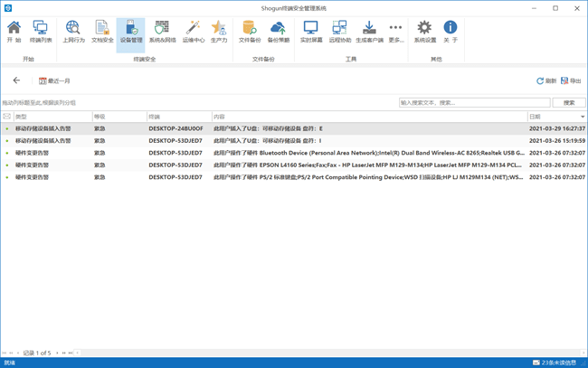
Task: Click the back arrow button
Action: pos(16,80)
